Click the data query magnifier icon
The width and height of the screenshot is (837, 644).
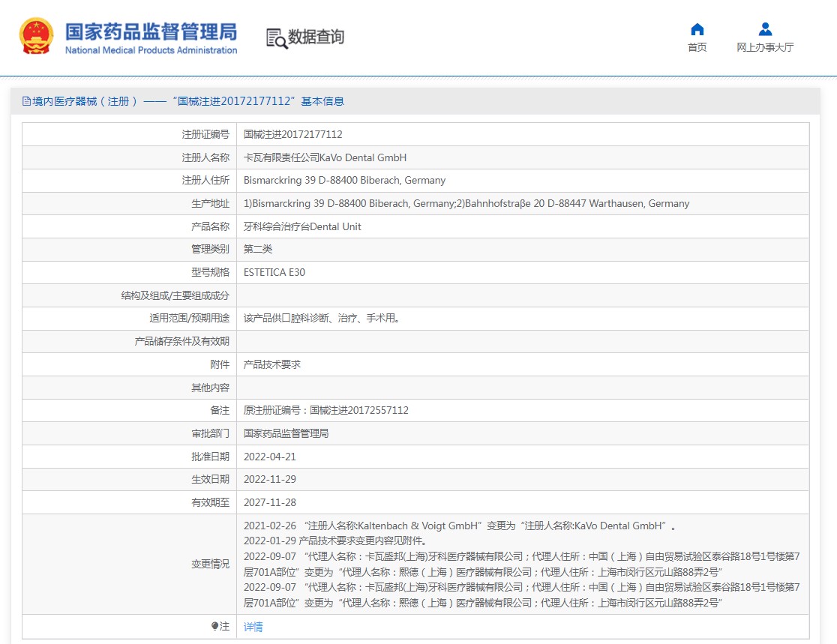[277, 37]
